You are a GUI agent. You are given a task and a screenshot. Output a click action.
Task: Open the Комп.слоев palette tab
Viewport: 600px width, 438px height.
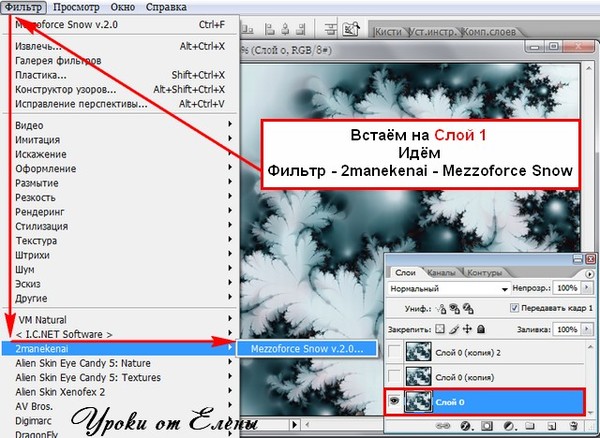pyautogui.click(x=489, y=31)
